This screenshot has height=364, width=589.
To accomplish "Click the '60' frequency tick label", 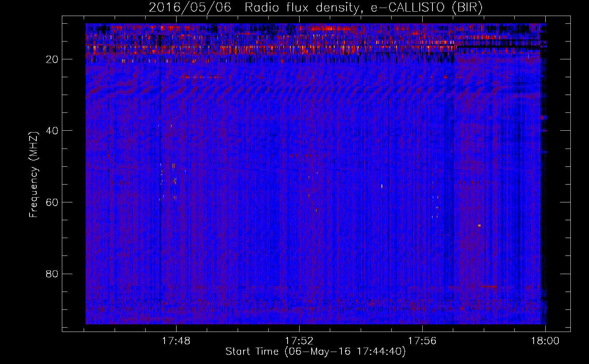I will 52,202.
